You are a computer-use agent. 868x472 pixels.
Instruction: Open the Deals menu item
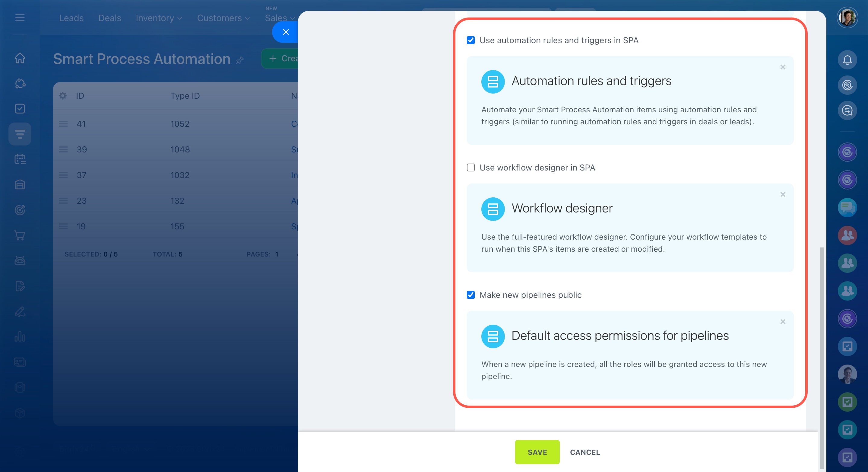click(x=109, y=18)
